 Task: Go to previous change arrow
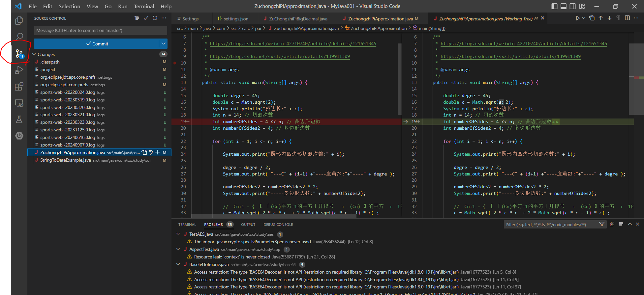tap(600, 18)
